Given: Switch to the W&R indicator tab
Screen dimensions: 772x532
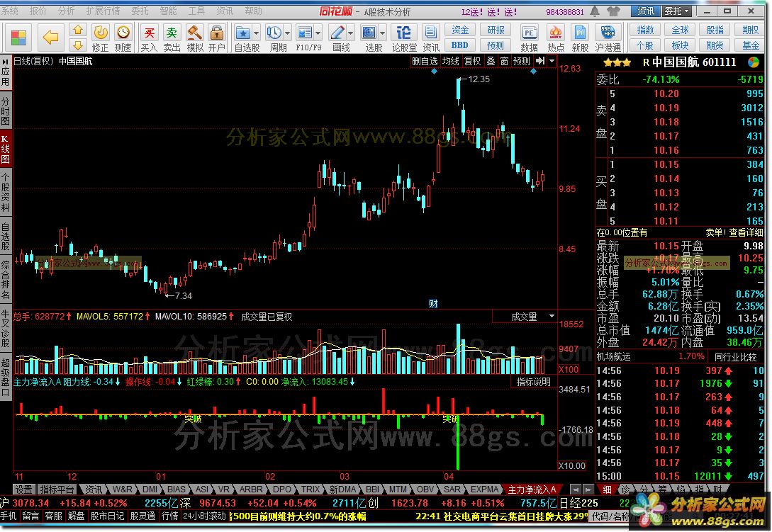Looking at the screenshot, I should [x=122, y=489].
